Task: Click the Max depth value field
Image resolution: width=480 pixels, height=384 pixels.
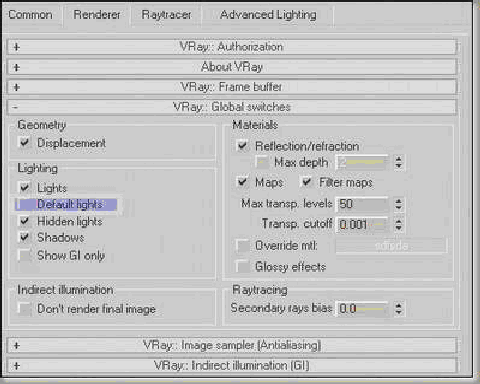Action: 362,162
